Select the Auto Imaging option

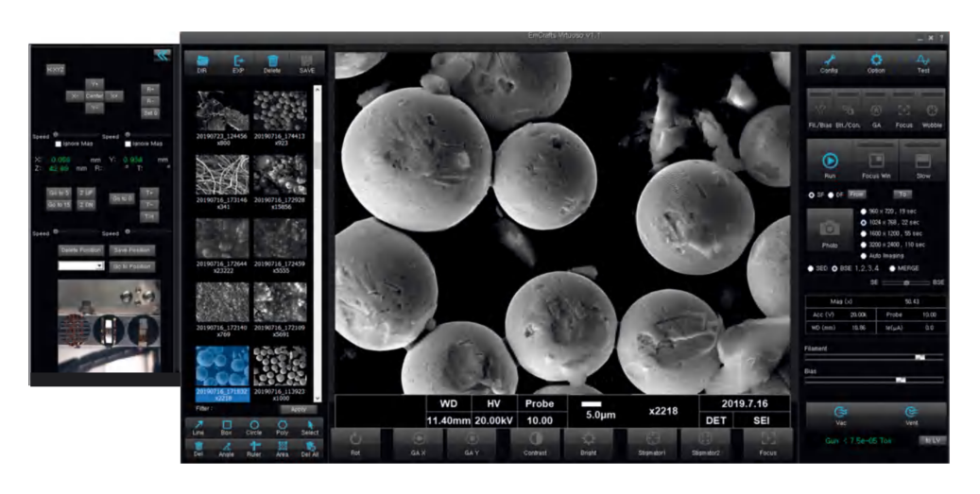pos(864,256)
